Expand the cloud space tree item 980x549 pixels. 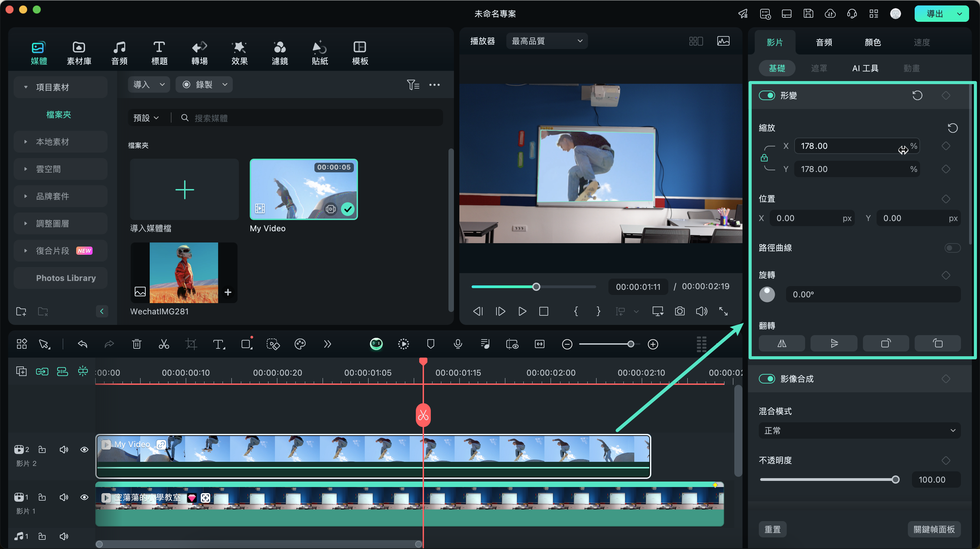(26, 169)
